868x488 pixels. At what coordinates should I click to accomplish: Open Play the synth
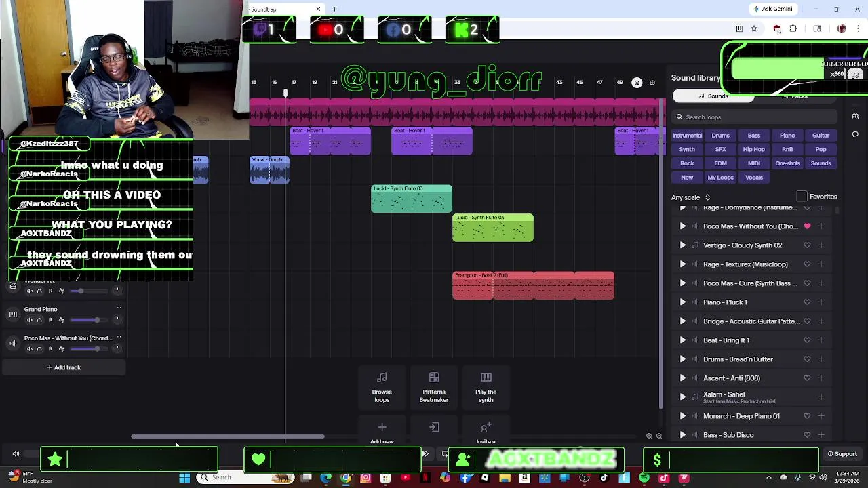[486, 387]
